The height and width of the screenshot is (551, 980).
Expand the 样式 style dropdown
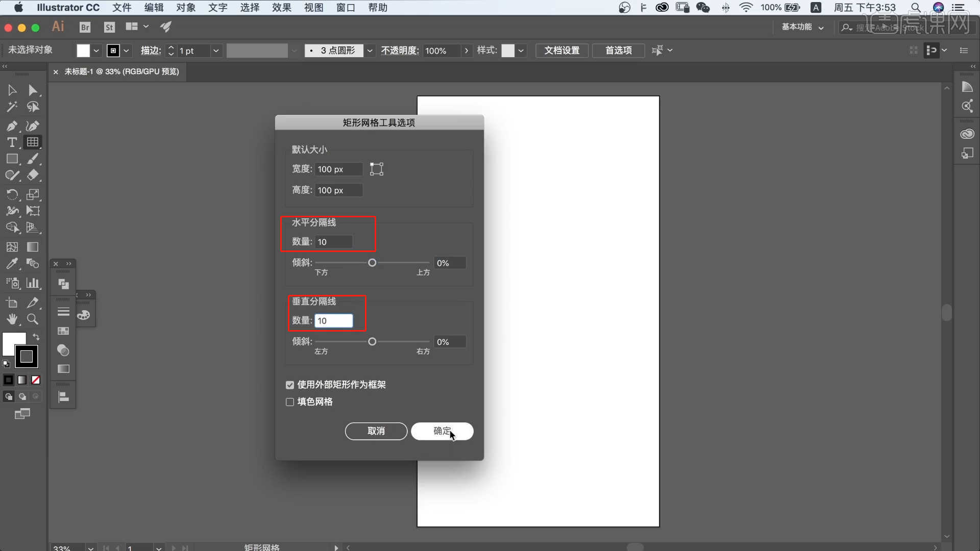click(x=521, y=51)
